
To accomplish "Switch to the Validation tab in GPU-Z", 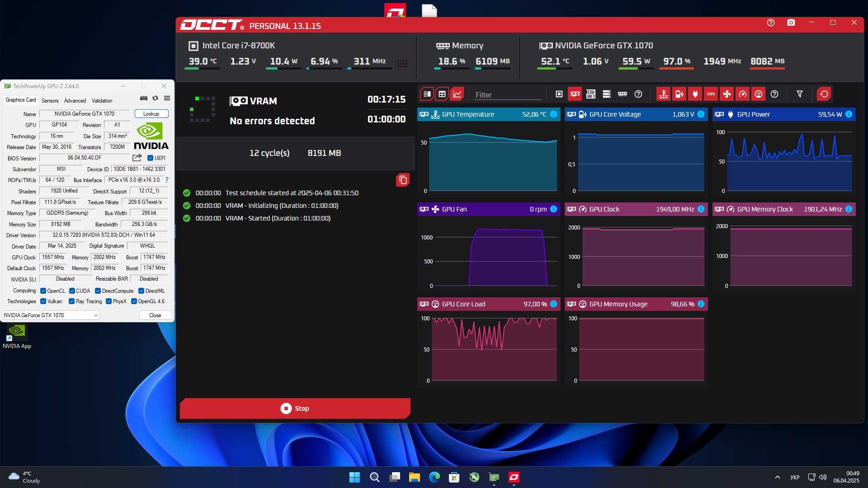I will [102, 101].
